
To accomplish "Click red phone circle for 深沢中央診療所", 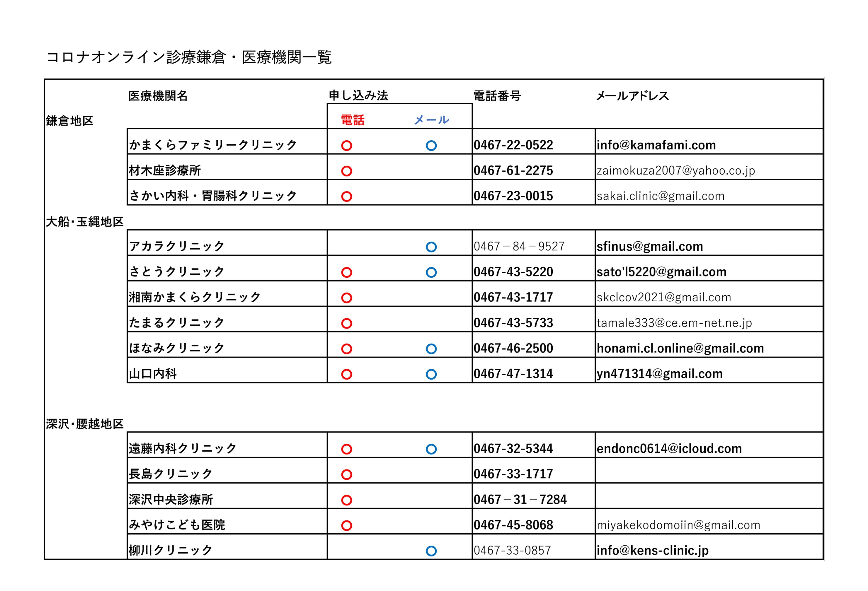I will [346, 500].
